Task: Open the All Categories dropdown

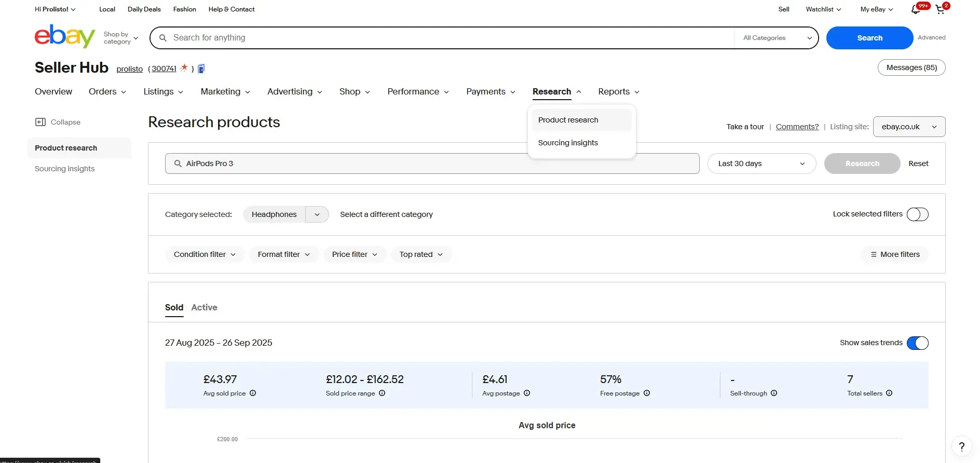Action: point(777,38)
